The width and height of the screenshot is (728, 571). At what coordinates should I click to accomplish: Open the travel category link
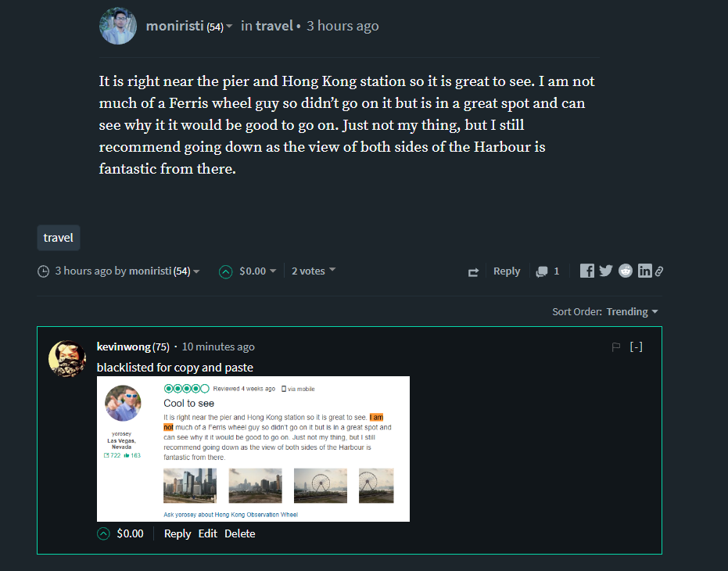[x=274, y=26]
